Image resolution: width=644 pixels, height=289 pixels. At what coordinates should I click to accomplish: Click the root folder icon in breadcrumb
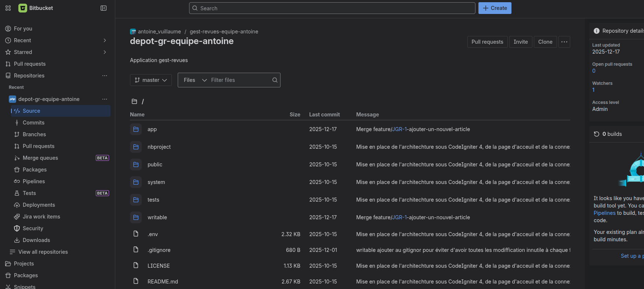pos(134,101)
